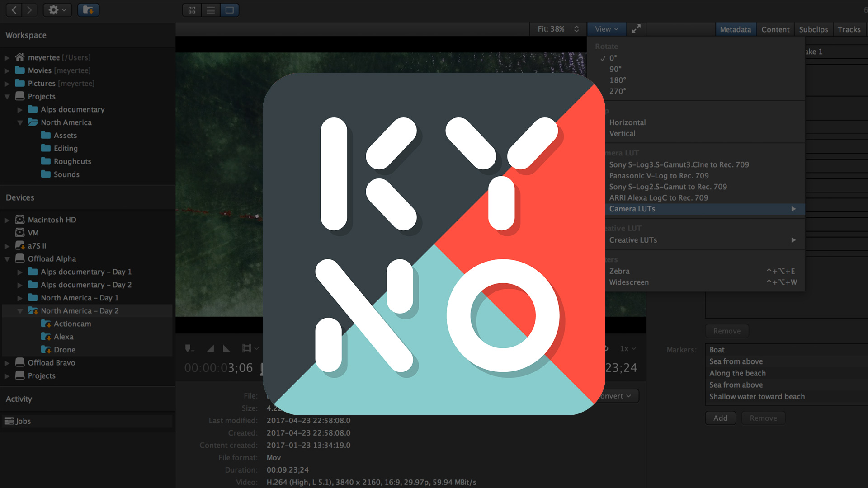Expand the Pictures [meyertee] tree node
This screenshot has width=868, height=488.
[7, 84]
